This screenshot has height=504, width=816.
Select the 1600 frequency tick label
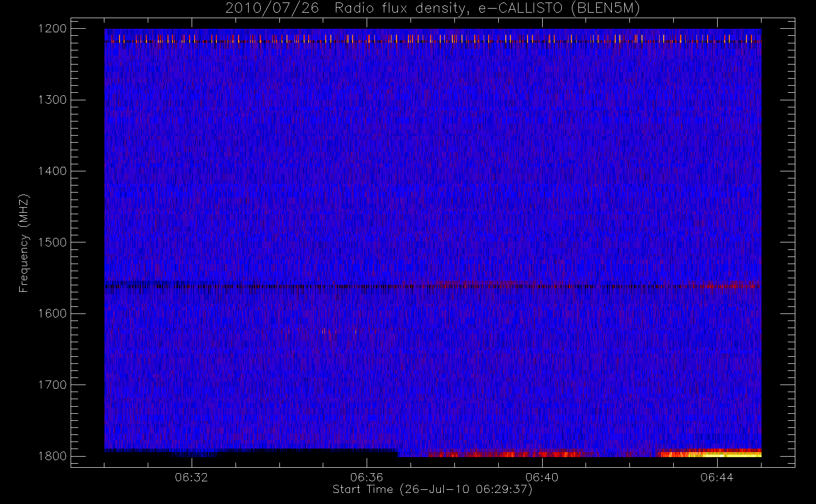click(x=52, y=313)
